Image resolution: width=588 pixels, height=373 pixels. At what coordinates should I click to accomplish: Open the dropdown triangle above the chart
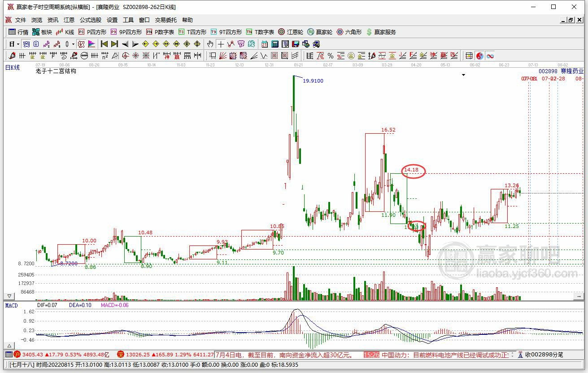point(463,75)
